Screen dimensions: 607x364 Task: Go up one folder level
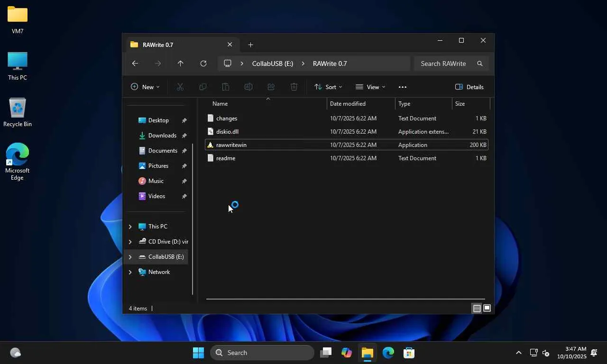coord(180,64)
